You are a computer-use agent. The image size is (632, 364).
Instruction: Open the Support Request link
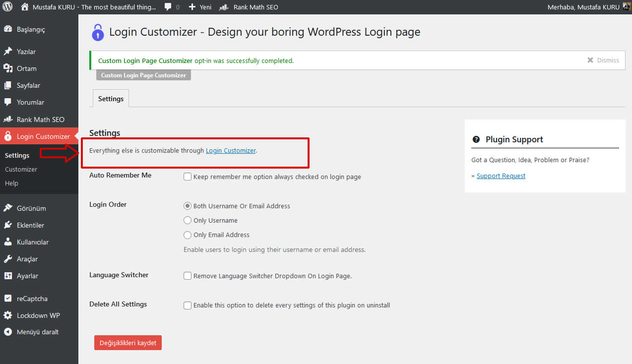(x=501, y=176)
